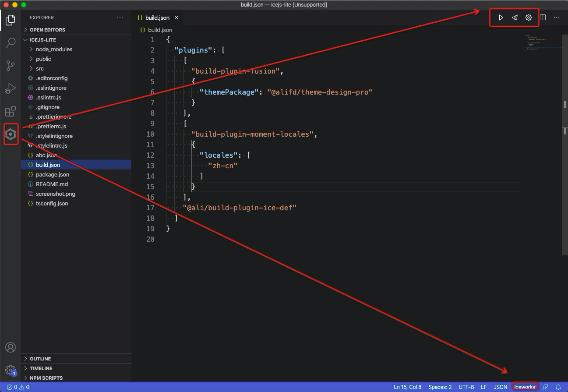Image resolution: width=568 pixels, height=392 pixels.
Task: Open settings via the gear icon in editor toolbar
Action: 529,18
